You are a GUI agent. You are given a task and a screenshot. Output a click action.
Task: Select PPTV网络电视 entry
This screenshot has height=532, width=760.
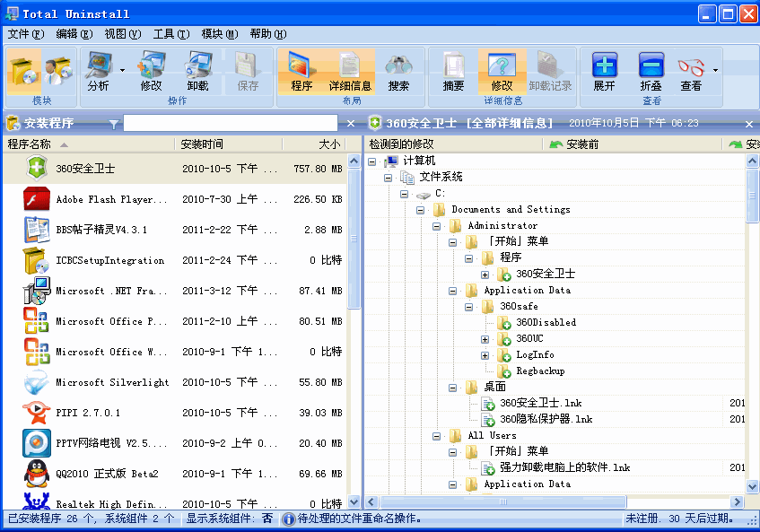pos(175,443)
